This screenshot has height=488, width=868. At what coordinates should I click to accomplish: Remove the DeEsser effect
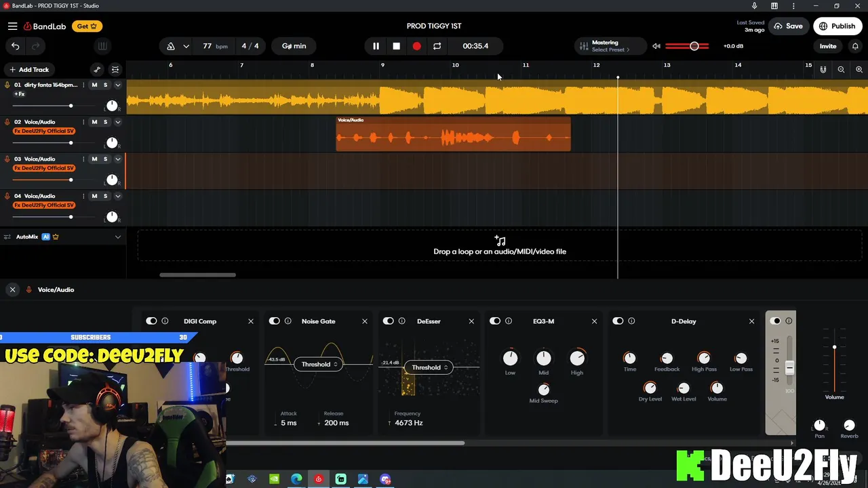tap(471, 321)
